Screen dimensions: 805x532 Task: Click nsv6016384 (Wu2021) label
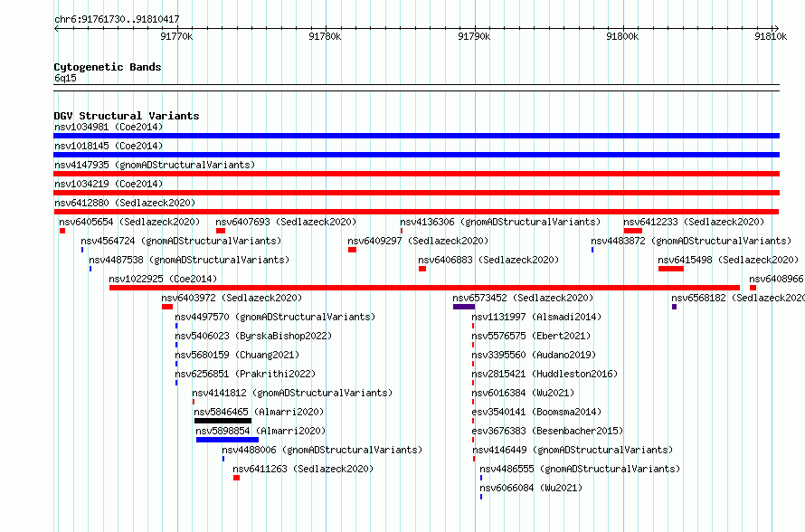(x=523, y=393)
